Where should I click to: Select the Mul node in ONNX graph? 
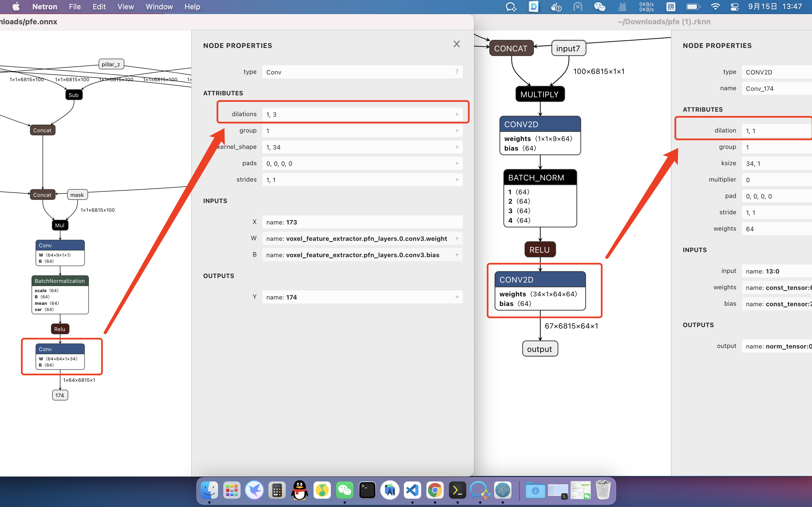tap(60, 225)
